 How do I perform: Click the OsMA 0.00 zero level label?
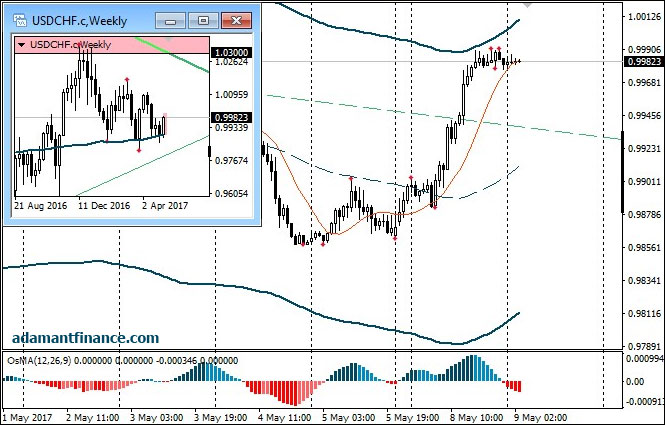pos(635,382)
